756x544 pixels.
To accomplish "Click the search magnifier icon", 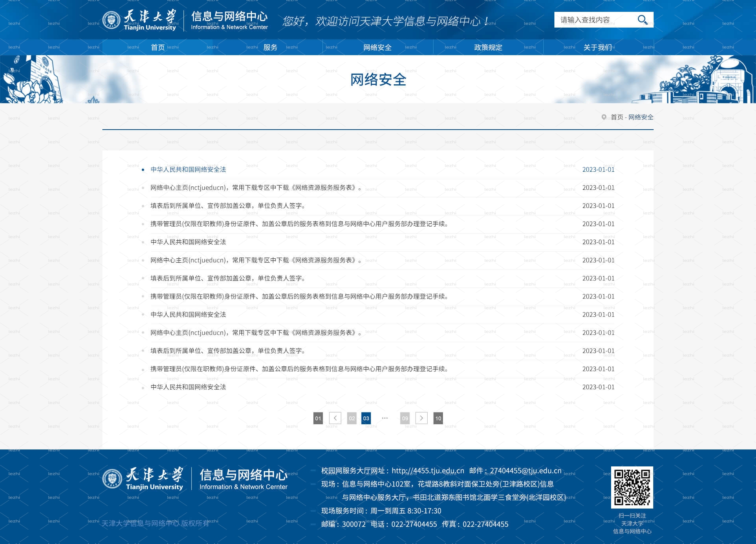I will [642, 20].
